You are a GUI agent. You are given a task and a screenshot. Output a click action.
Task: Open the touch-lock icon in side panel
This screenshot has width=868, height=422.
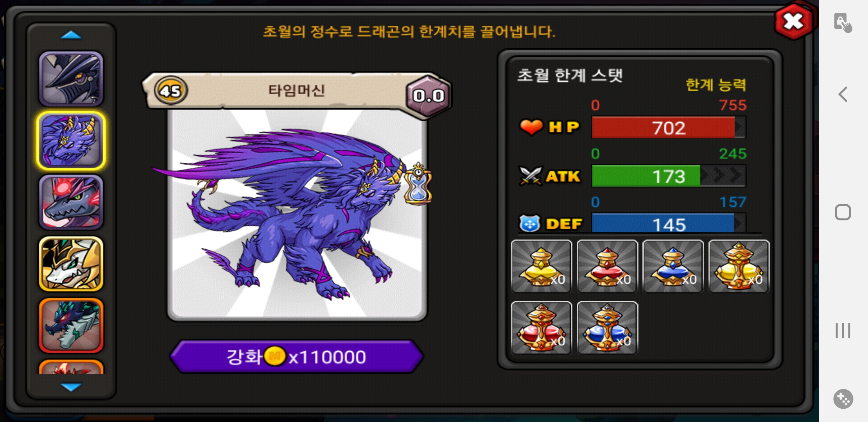tap(843, 23)
